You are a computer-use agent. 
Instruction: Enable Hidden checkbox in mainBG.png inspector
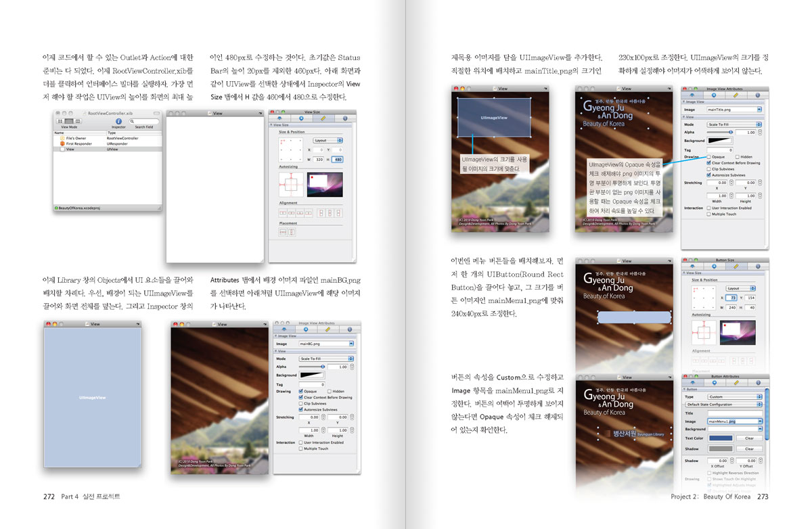click(x=330, y=391)
